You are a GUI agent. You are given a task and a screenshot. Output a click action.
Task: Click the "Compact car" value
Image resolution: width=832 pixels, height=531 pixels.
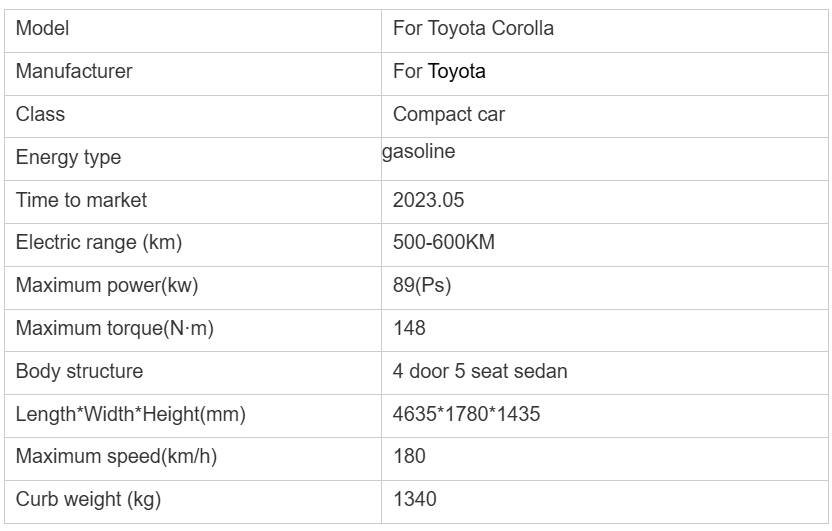pyautogui.click(x=449, y=115)
